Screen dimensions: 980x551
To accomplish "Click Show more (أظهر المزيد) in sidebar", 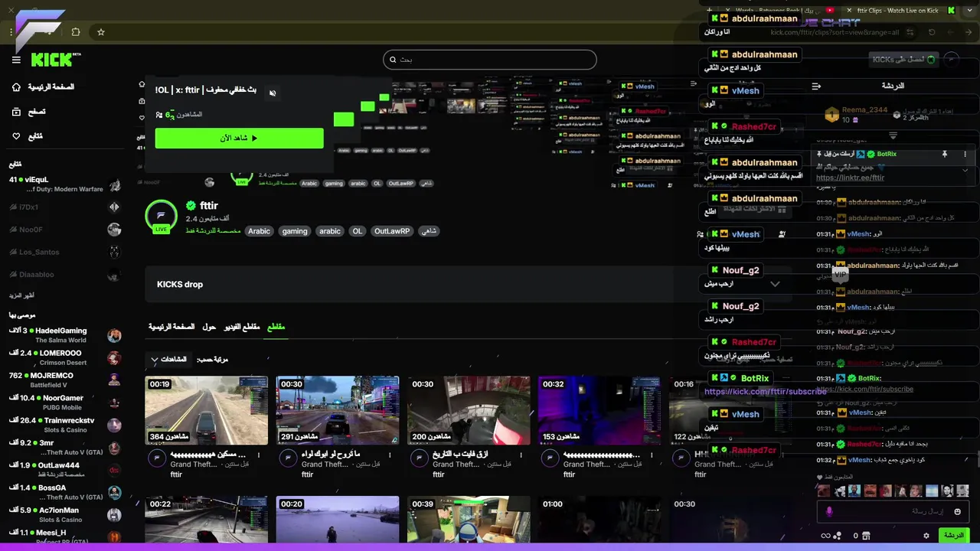I will (21, 295).
